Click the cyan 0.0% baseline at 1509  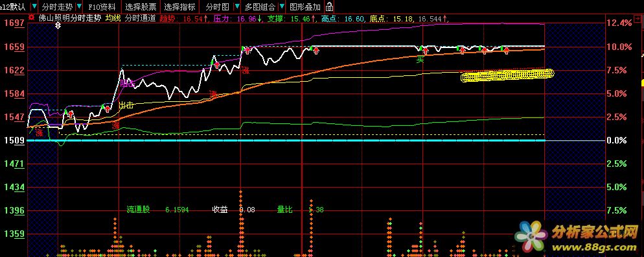coord(286,141)
